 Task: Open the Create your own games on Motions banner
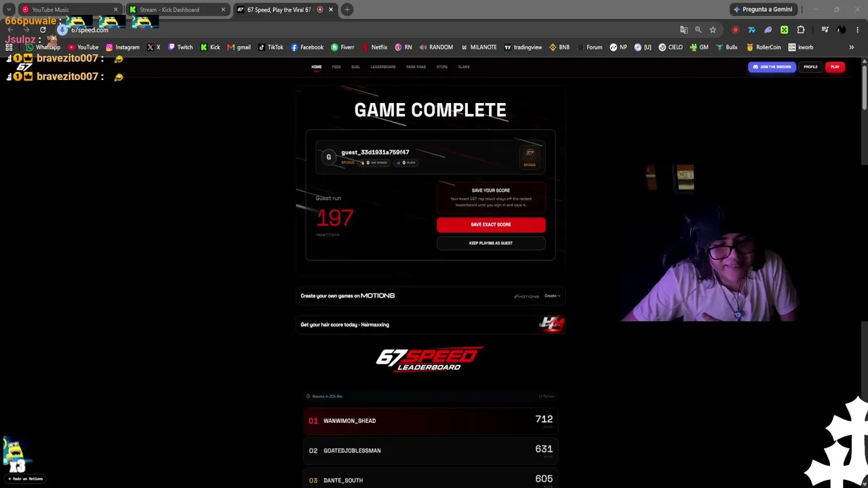coord(431,296)
